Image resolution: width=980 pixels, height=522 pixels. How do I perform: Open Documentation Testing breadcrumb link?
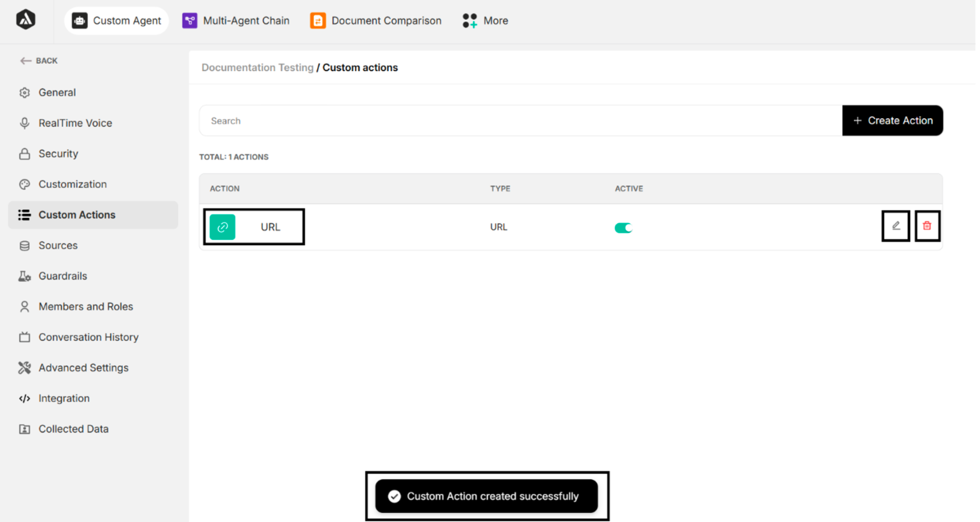coord(257,67)
